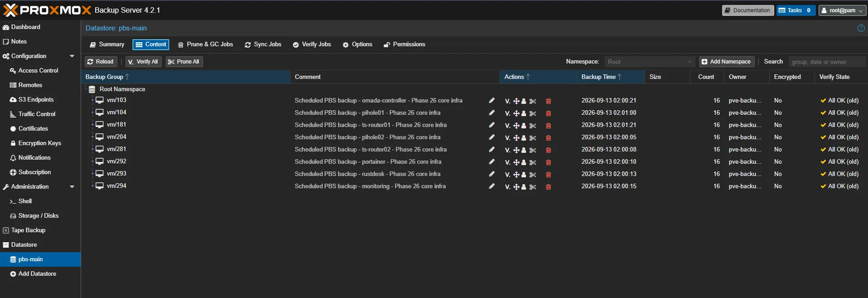Open Documentation button
The height and width of the screenshot is (298, 868).
click(x=747, y=10)
